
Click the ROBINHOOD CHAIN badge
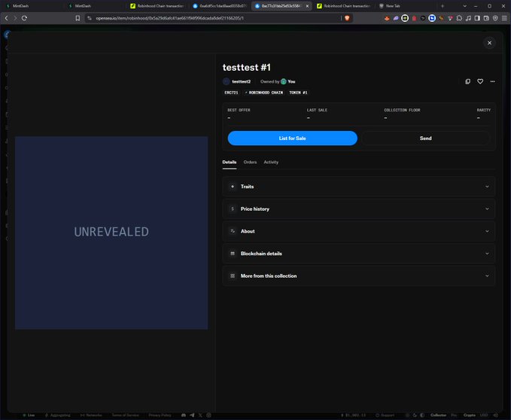pyautogui.click(x=264, y=93)
